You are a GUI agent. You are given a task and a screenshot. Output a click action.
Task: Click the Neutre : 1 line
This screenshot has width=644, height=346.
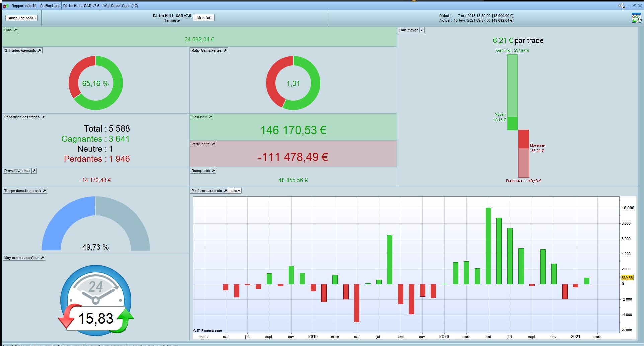(95, 149)
